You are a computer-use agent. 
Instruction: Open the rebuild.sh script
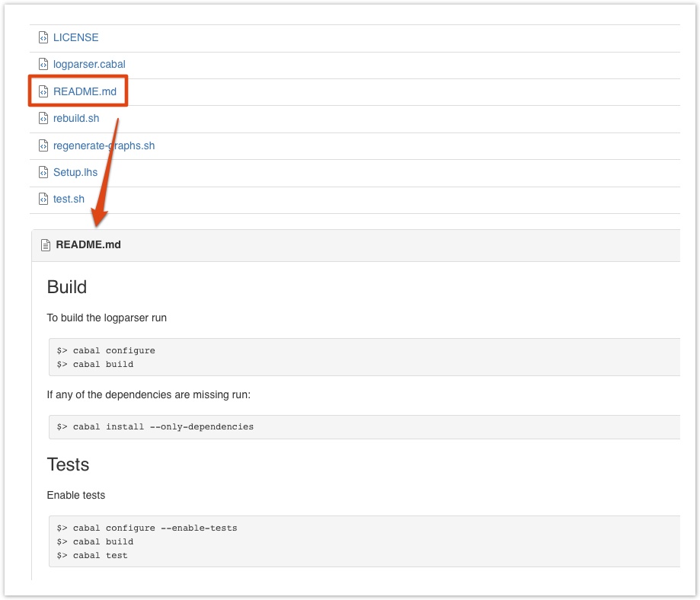point(76,118)
